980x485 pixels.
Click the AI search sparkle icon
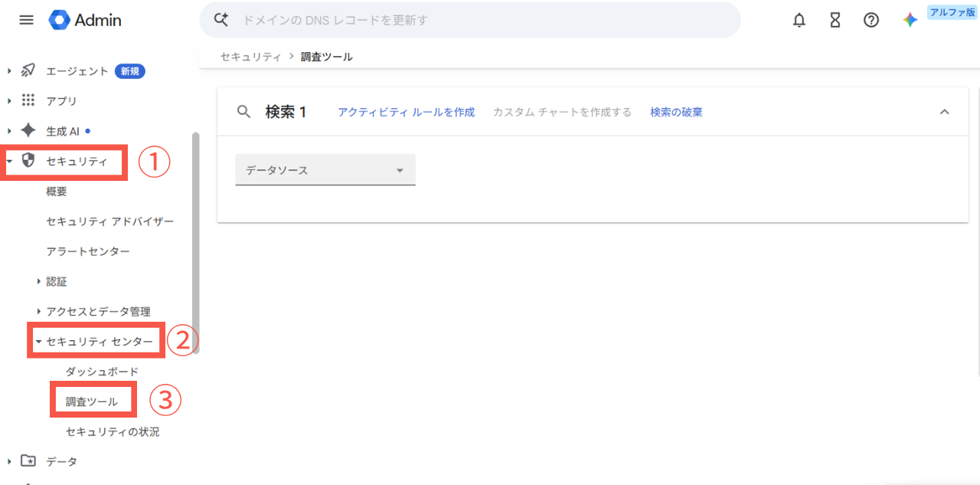coord(221,20)
